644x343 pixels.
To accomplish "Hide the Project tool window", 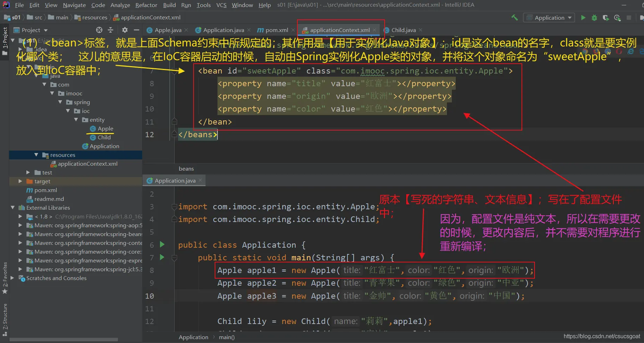I will [x=137, y=30].
